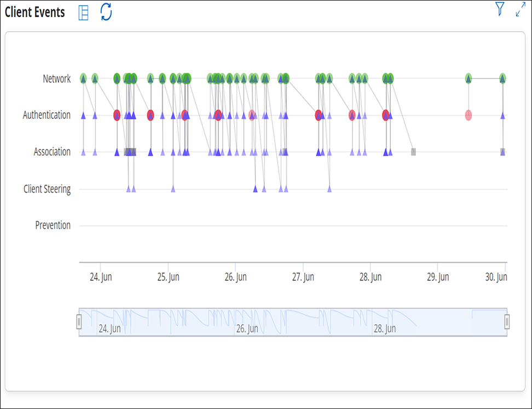The image size is (532, 409).
Task: Select the last green Network marker at 30 Jun
Action: pyautogui.click(x=502, y=79)
